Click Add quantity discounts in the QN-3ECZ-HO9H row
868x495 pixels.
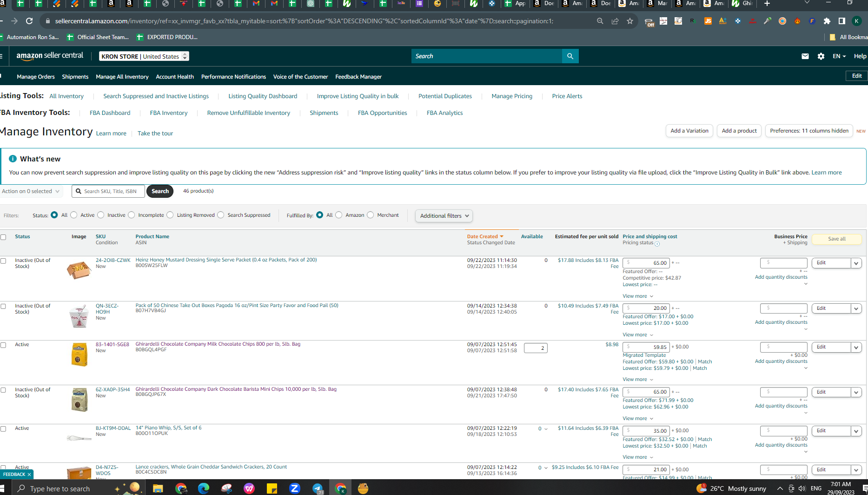tap(781, 322)
